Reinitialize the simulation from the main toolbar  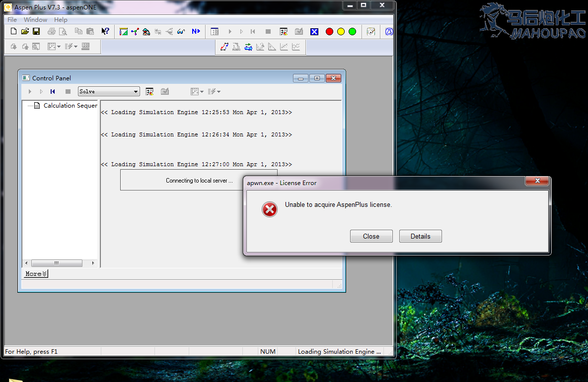click(x=253, y=31)
